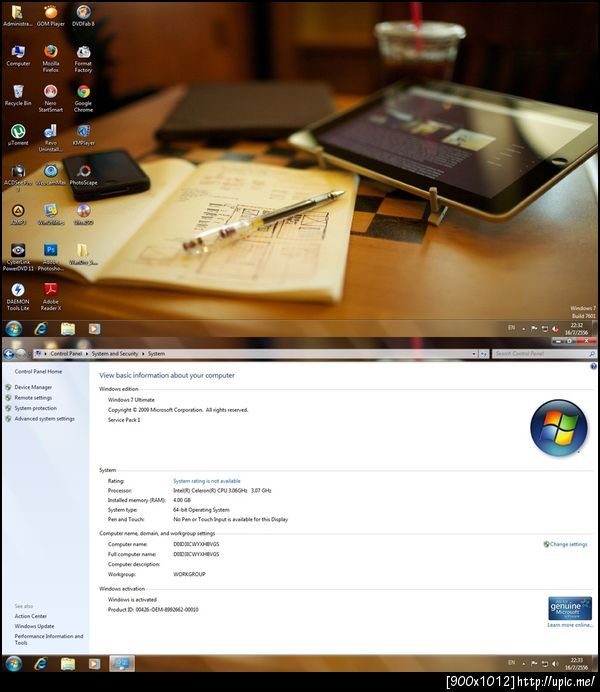Click the 22:33 clock in the tray

(x=576, y=664)
